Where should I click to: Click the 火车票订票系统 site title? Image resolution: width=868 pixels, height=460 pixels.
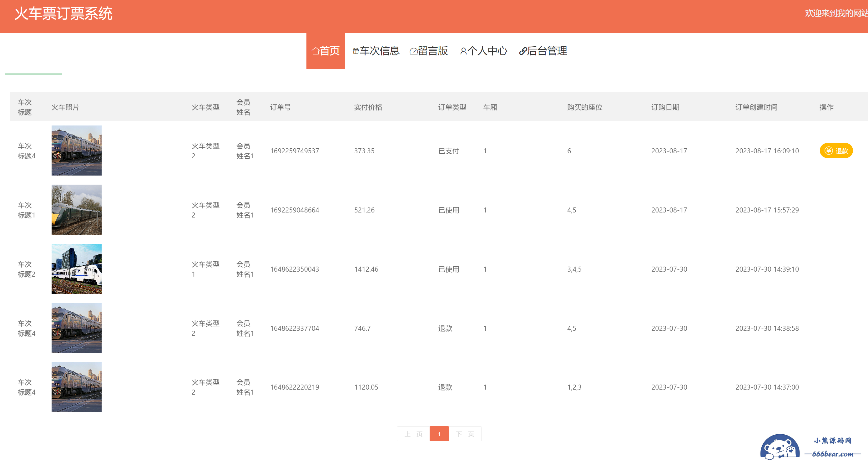(63, 13)
